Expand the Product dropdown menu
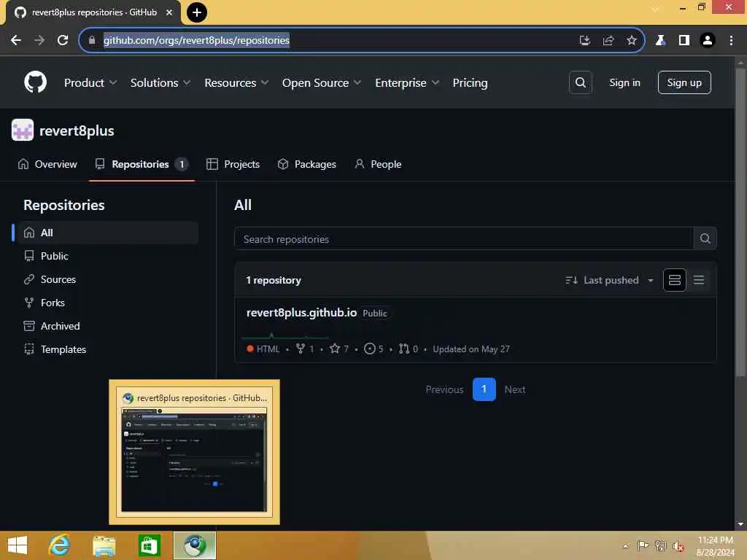This screenshot has width=747, height=560. [x=90, y=83]
